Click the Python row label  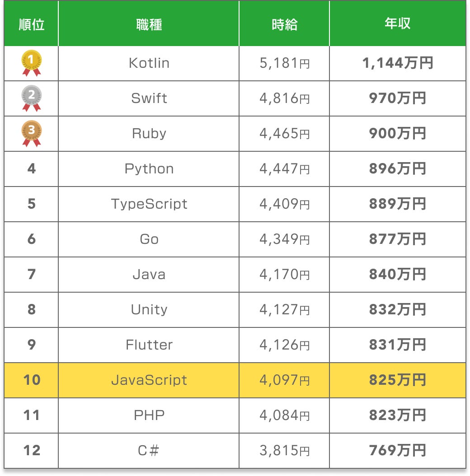[x=149, y=169]
